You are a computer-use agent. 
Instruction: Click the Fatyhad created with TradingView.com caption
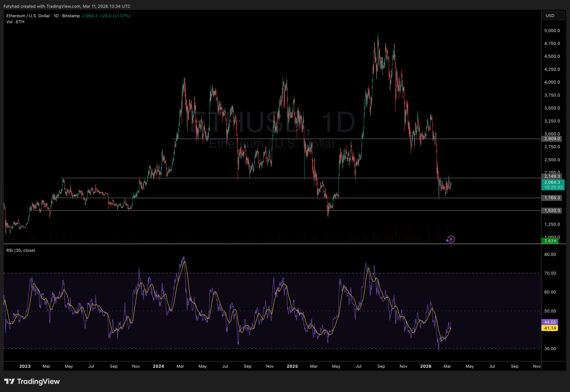pyautogui.click(x=67, y=6)
